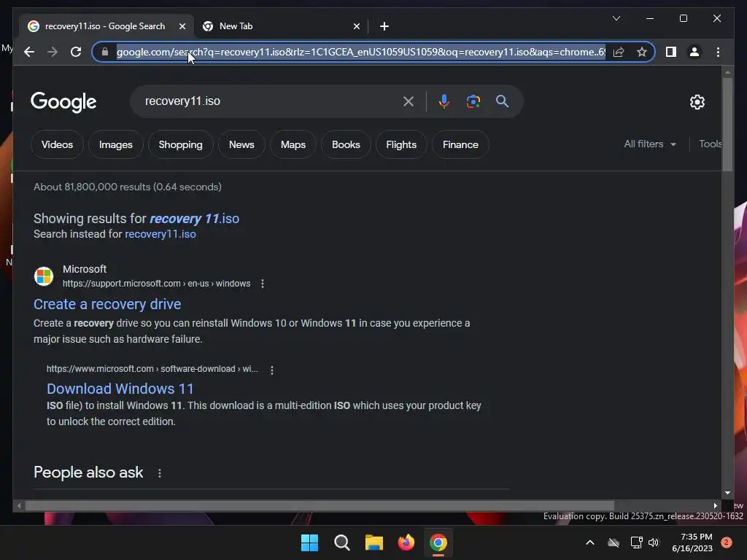747x560 pixels.
Task: Filter results by Shopping
Action: [181, 144]
